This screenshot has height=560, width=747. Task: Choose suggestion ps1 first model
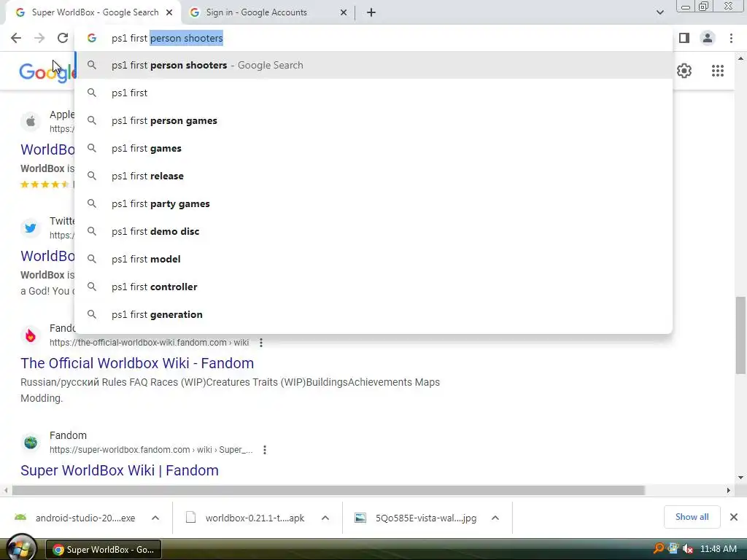[x=373, y=259]
